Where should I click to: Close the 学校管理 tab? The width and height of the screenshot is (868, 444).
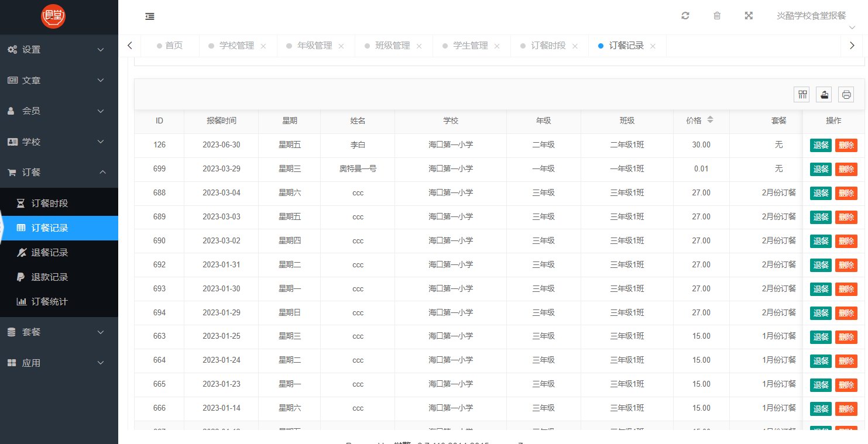(x=263, y=46)
